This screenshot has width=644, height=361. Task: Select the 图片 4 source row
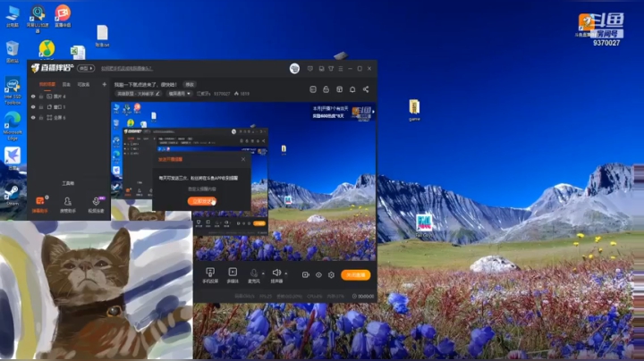pyautogui.click(x=69, y=97)
